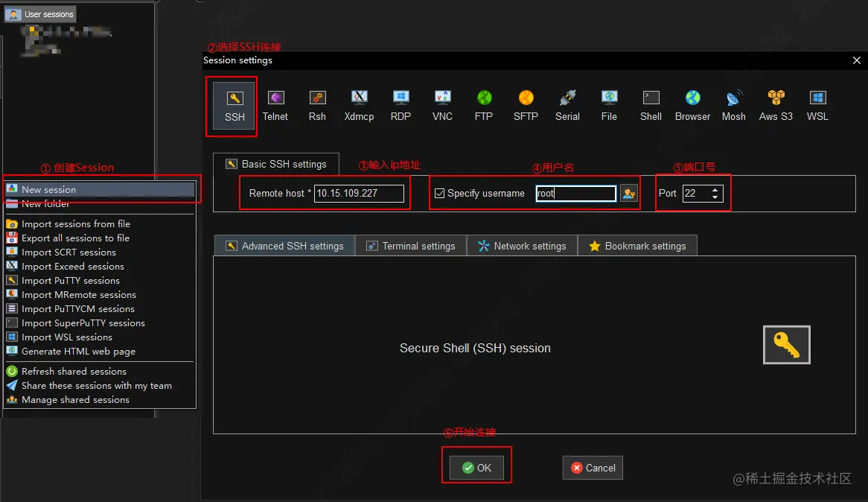Select Export all sessions to file
Viewport: 868px width, 502px height.
tap(100, 238)
